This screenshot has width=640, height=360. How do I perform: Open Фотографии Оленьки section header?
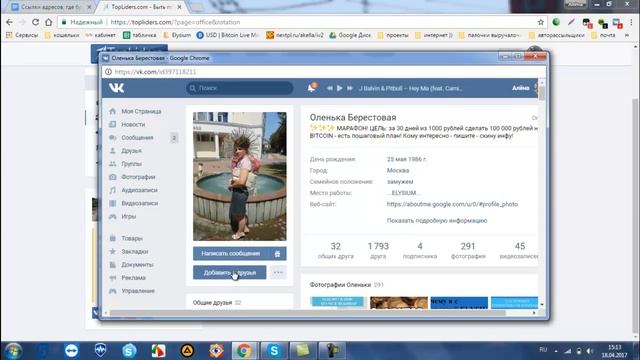click(x=347, y=285)
